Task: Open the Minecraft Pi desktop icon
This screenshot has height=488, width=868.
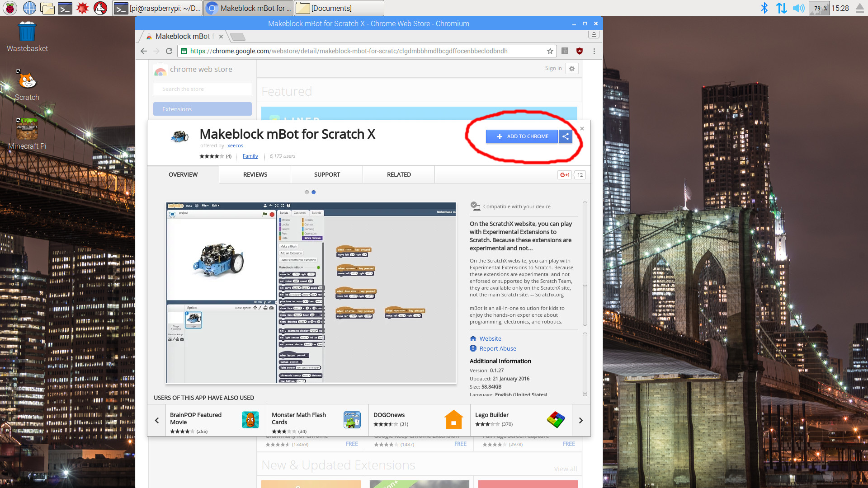Action: click(x=27, y=134)
